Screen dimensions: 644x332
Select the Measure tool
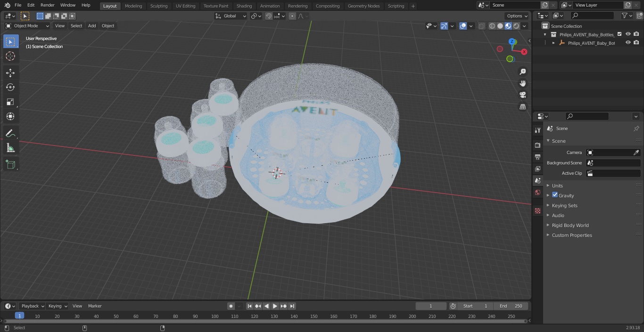click(x=10, y=148)
